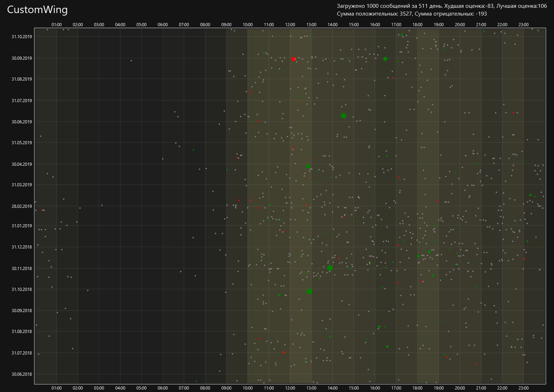Viewport: 554px width, 392px height.
Task: Click the 09:00 label on bottom axis
Action: [226, 388]
